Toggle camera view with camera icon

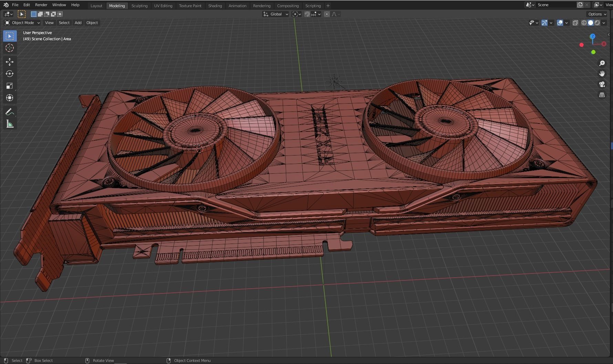(602, 84)
